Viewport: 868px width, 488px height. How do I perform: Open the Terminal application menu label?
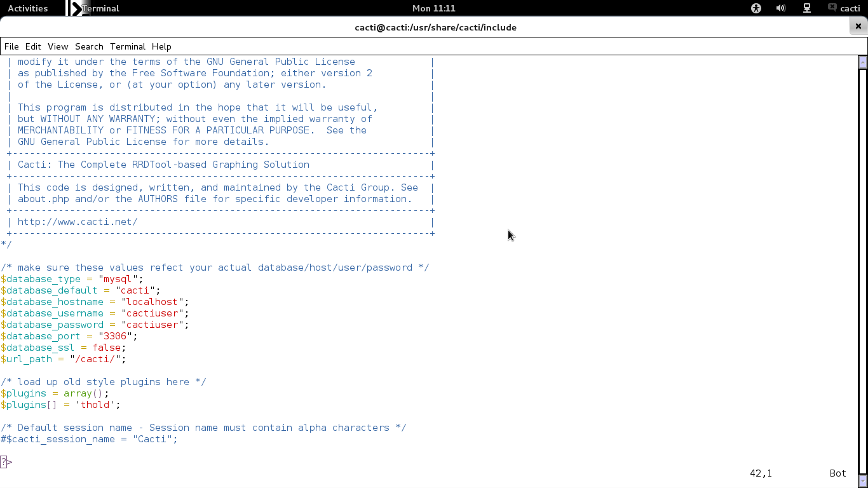click(101, 8)
